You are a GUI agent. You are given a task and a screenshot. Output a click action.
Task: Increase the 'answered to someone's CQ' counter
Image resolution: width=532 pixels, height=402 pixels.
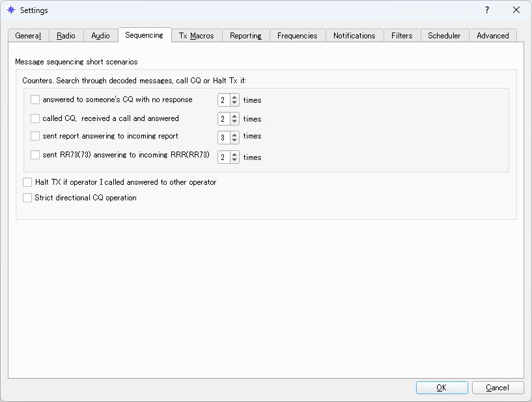click(x=233, y=97)
